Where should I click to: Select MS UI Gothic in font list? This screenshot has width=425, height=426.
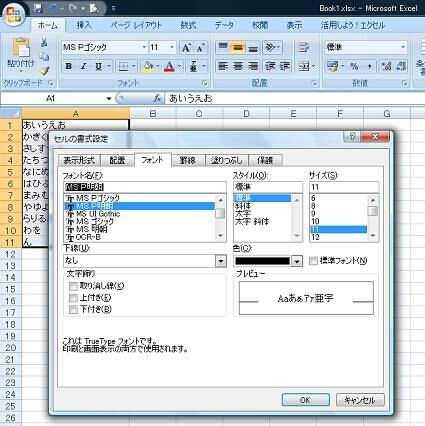click(x=139, y=214)
